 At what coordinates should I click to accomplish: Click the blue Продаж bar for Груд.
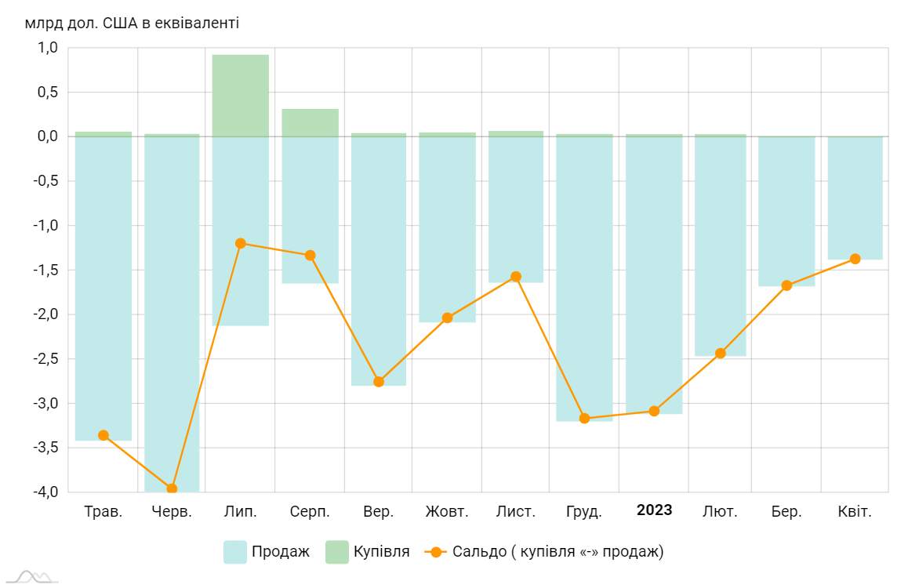(584, 279)
